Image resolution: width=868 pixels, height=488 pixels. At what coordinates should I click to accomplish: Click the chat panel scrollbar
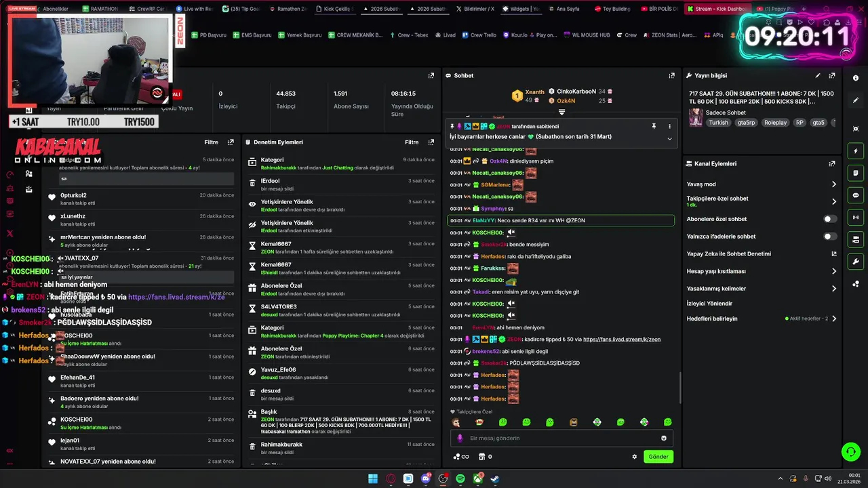pos(679,388)
